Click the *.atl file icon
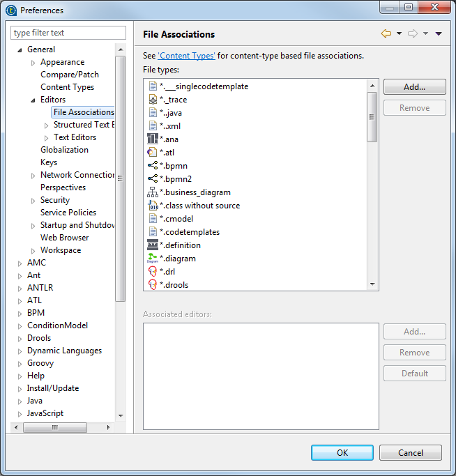Viewport: 456px width, 476px height. (x=152, y=152)
